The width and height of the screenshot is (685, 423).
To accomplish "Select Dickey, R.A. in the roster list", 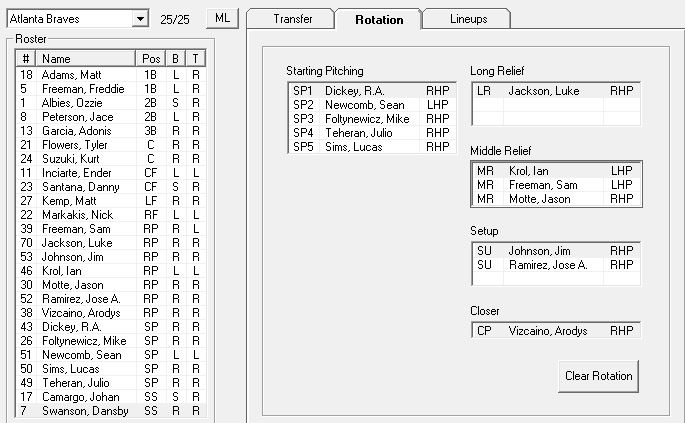I will (111, 326).
